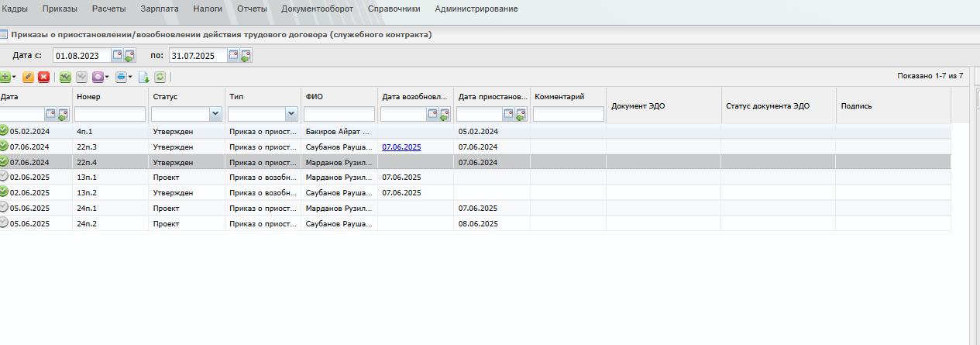Click calendar-arrow icon in 'Дата возобновл...' filter
The width and height of the screenshot is (980, 345).
[x=445, y=114]
